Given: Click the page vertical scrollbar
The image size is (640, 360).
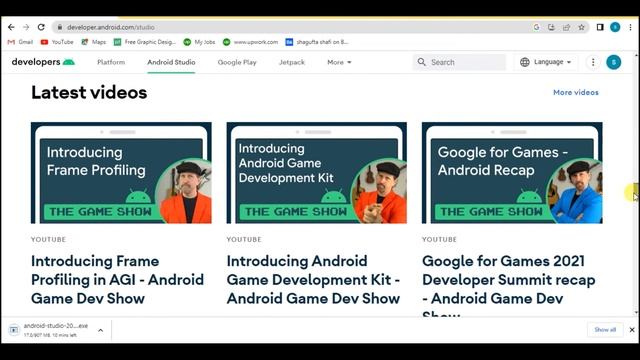Looking at the screenshot, I should (636, 192).
